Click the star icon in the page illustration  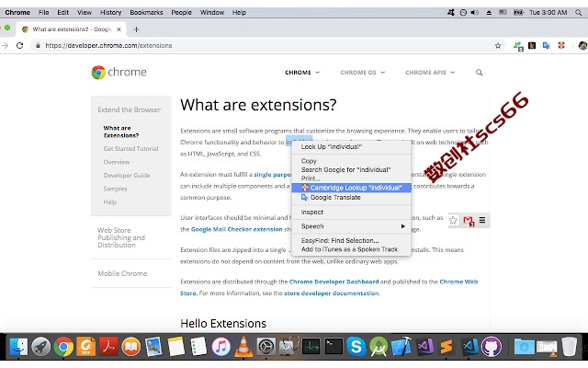point(453,221)
